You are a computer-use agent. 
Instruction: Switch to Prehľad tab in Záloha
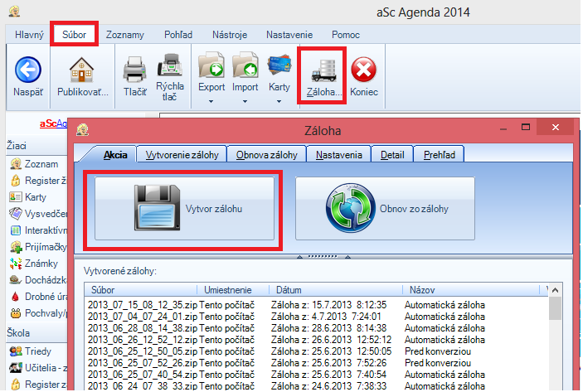coord(439,155)
